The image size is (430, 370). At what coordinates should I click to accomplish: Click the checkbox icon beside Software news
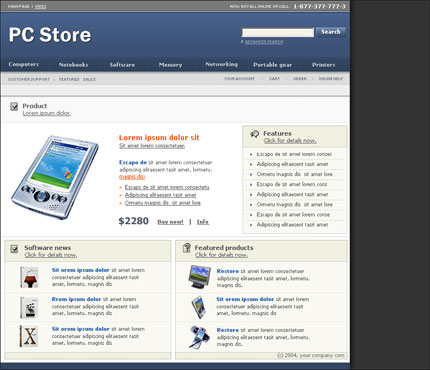[x=14, y=249]
